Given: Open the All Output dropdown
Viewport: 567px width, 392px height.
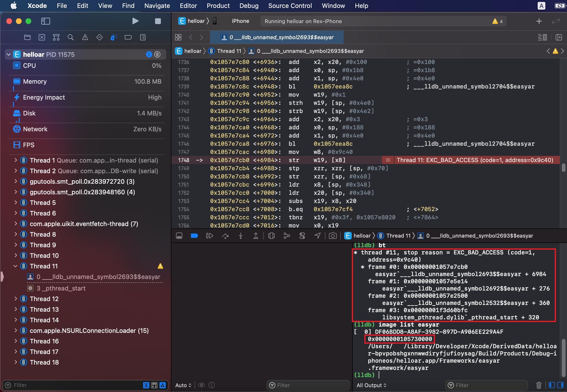Looking at the screenshot, I should coord(371,385).
